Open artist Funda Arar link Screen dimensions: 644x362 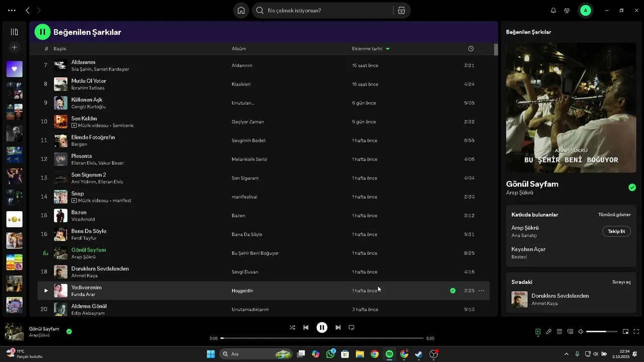[84, 294]
